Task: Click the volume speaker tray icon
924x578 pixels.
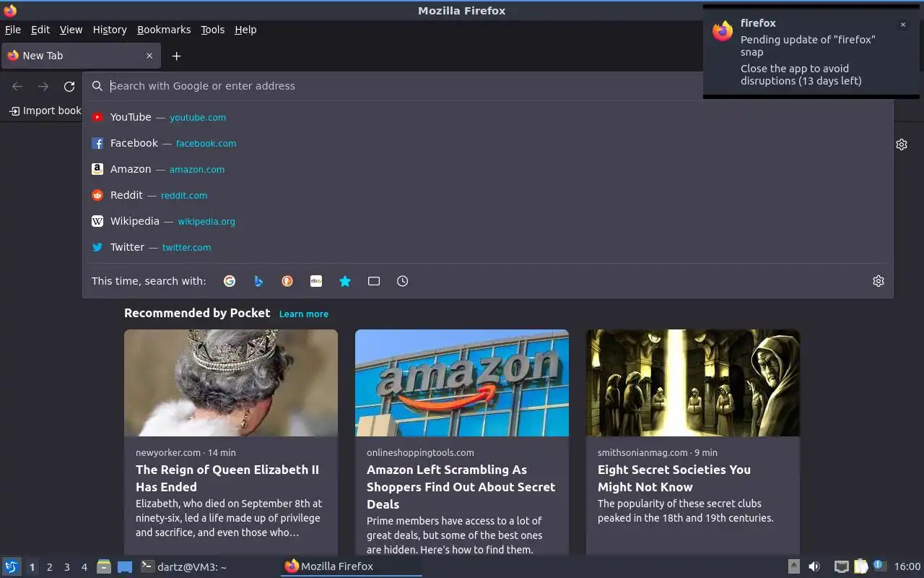Action: click(x=814, y=566)
